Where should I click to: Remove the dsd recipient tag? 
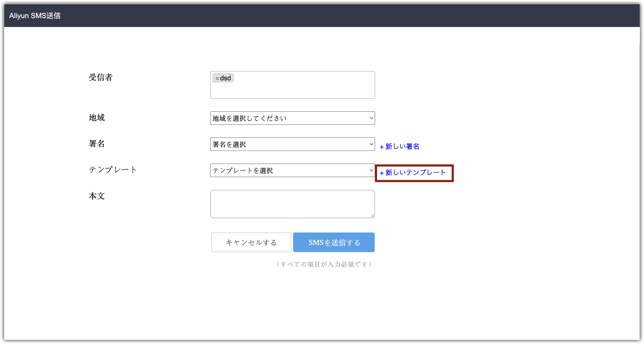click(x=217, y=78)
